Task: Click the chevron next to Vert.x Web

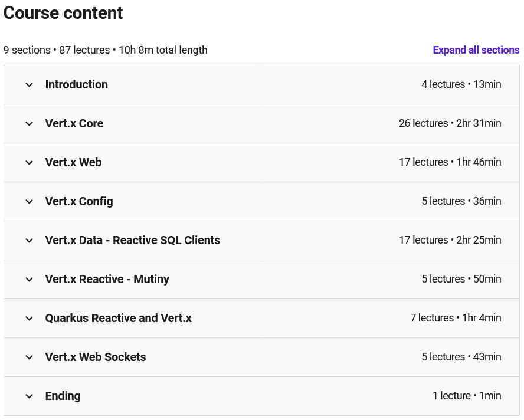Action: tap(30, 163)
